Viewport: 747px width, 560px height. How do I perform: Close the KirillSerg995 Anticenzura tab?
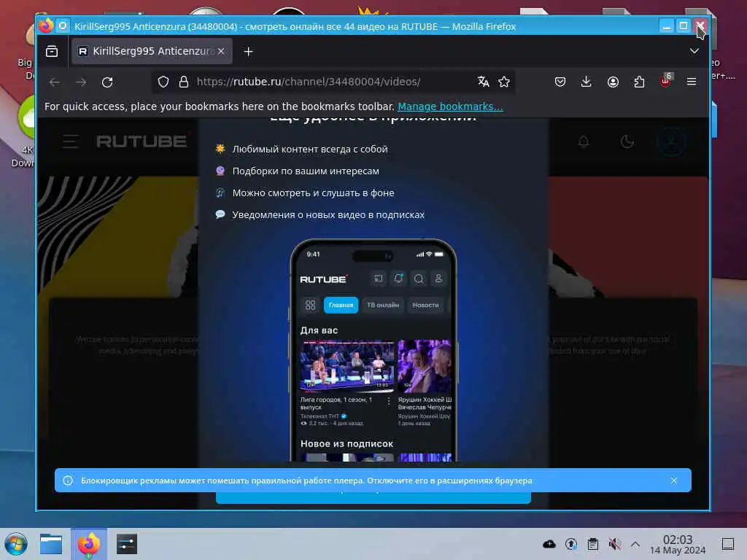tap(221, 51)
